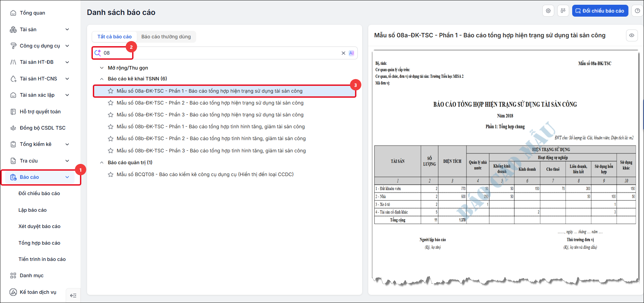Favorite Mẫu số 08b-ĐK-TSC Phần 2 star

coord(110,138)
